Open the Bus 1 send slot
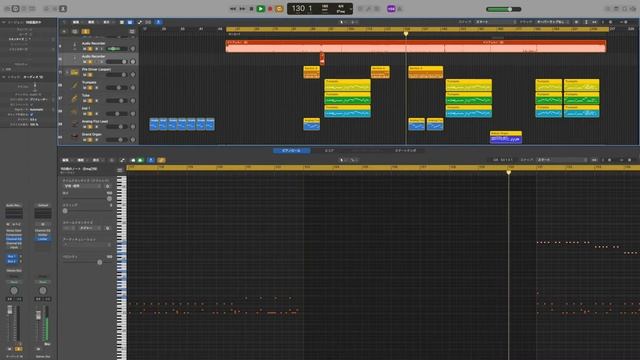The width and height of the screenshot is (640, 360). coord(12,257)
